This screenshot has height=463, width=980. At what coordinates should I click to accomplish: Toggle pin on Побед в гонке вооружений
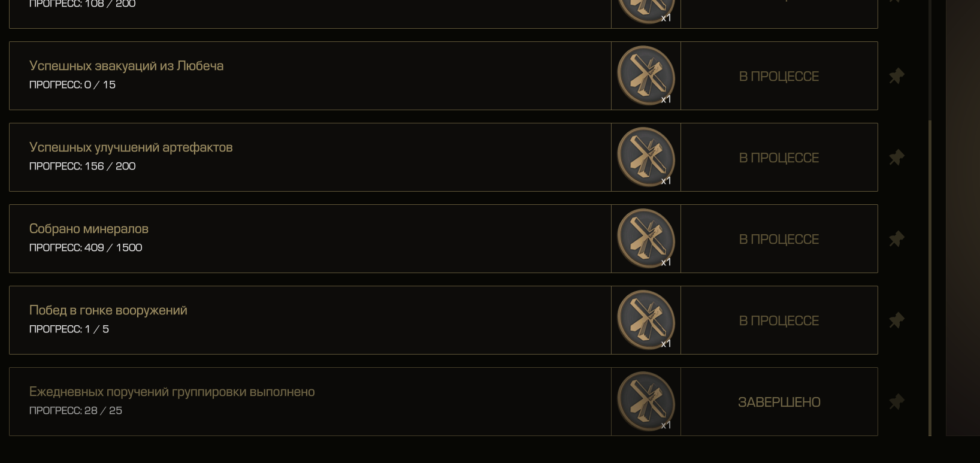pyautogui.click(x=896, y=320)
